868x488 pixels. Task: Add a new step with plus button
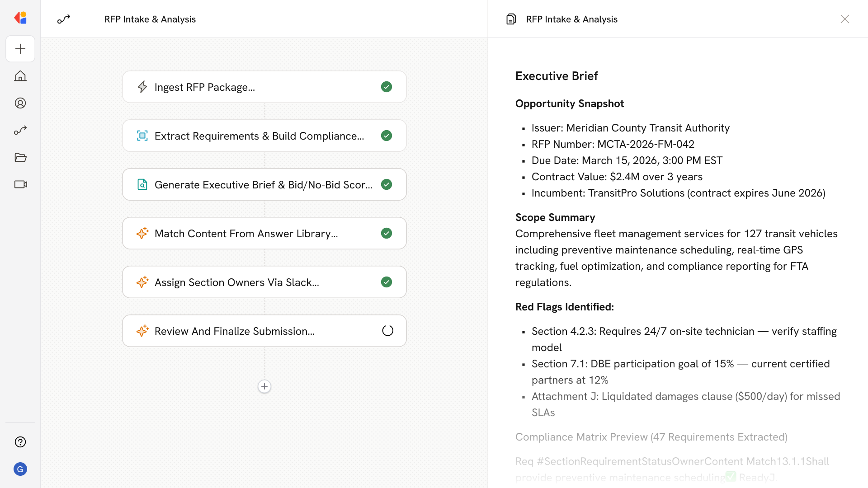264,386
